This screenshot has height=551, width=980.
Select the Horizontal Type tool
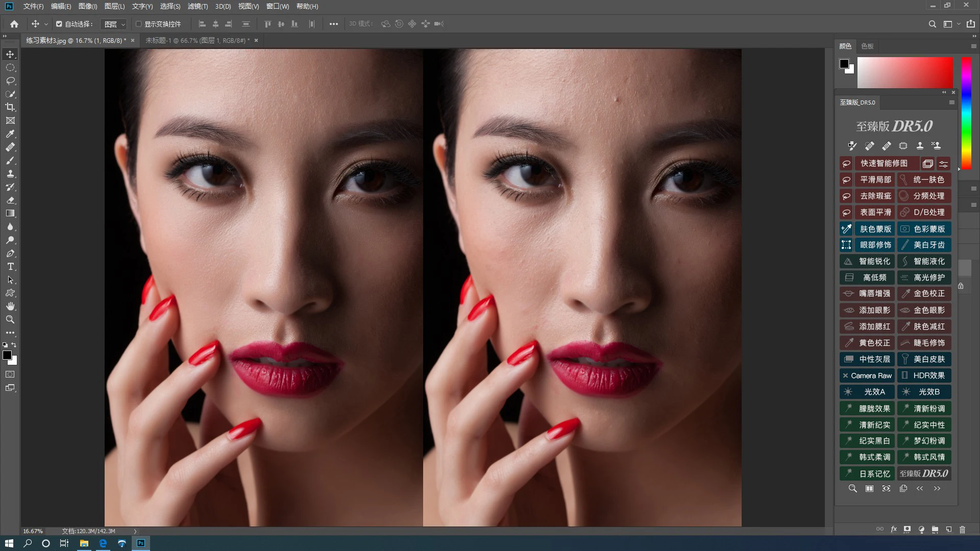coord(10,266)
